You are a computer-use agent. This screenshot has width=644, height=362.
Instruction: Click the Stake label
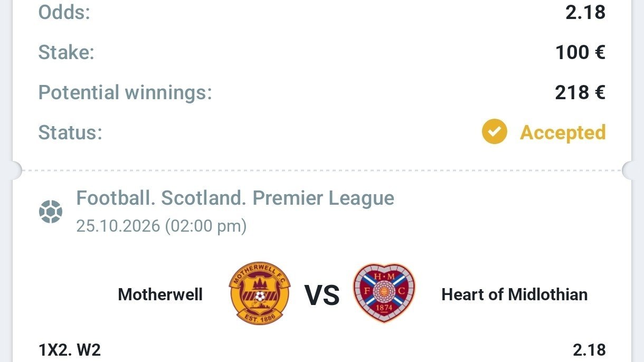click(66, 52)
